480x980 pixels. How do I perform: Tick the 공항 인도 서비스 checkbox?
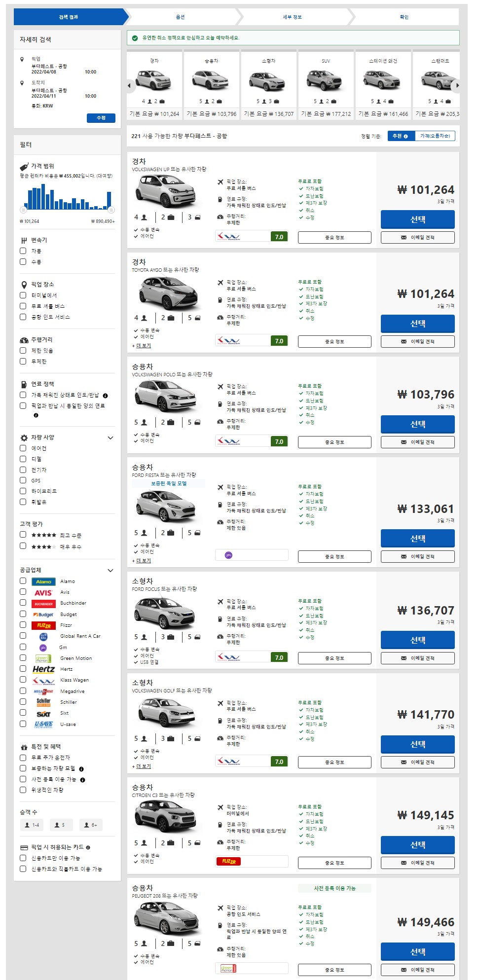pos(23,317)
